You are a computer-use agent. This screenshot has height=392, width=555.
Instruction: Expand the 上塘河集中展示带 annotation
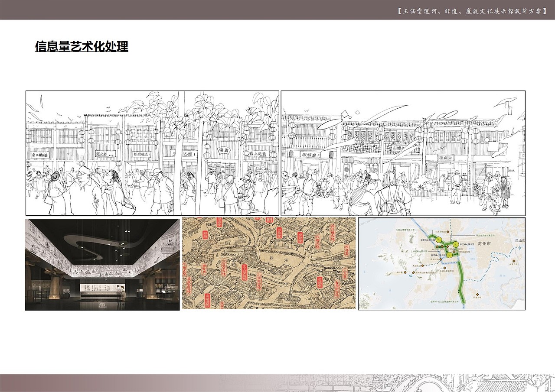[x=419, y=251]
